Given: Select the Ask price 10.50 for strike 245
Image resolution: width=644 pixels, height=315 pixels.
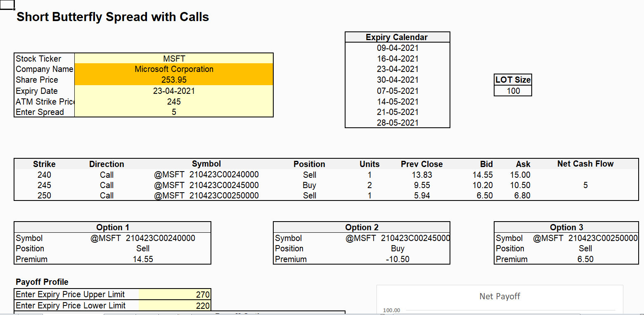Looking at the screenshot, I should click(x=520, y=185).
